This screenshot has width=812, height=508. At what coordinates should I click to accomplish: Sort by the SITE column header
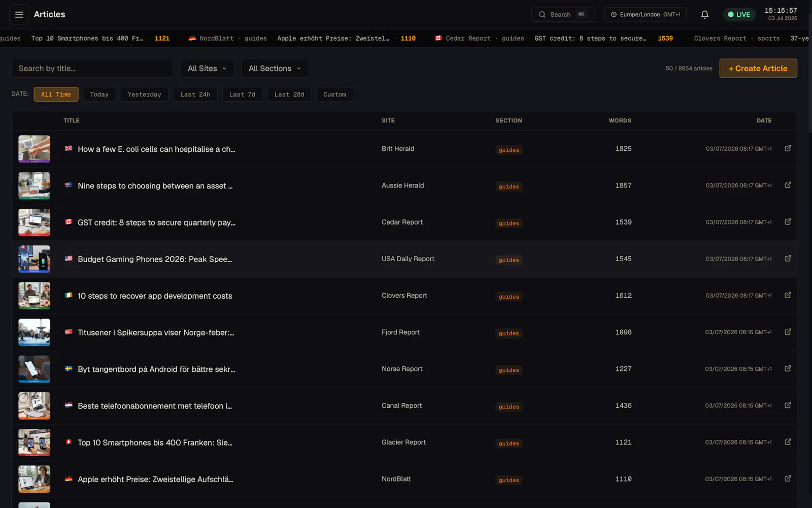[x=388, y=121]
